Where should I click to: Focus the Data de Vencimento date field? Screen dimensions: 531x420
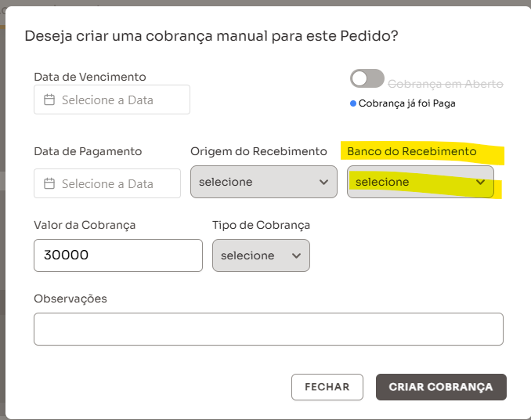112,100
